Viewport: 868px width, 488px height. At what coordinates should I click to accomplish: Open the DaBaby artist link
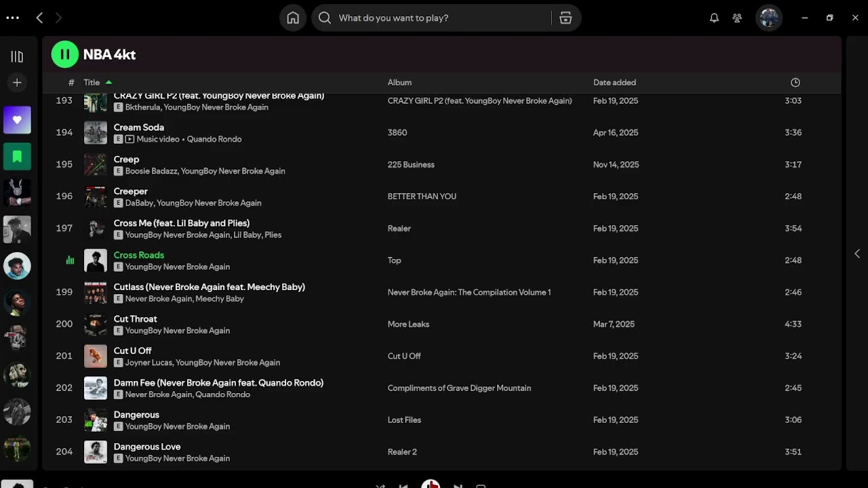139,203
